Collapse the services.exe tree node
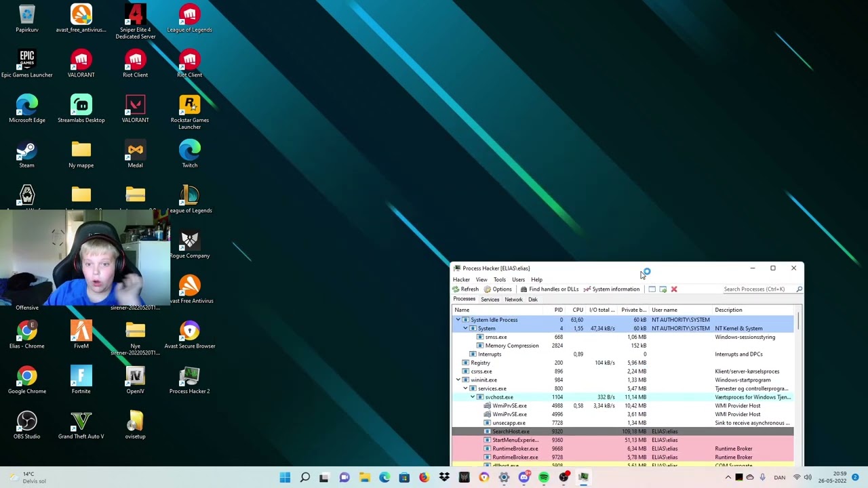868x488 pixels. pos(465,389)
